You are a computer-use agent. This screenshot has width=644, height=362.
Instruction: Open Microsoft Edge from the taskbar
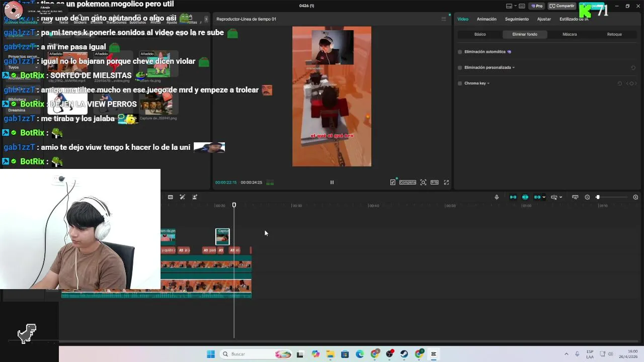tap(360, 354)
